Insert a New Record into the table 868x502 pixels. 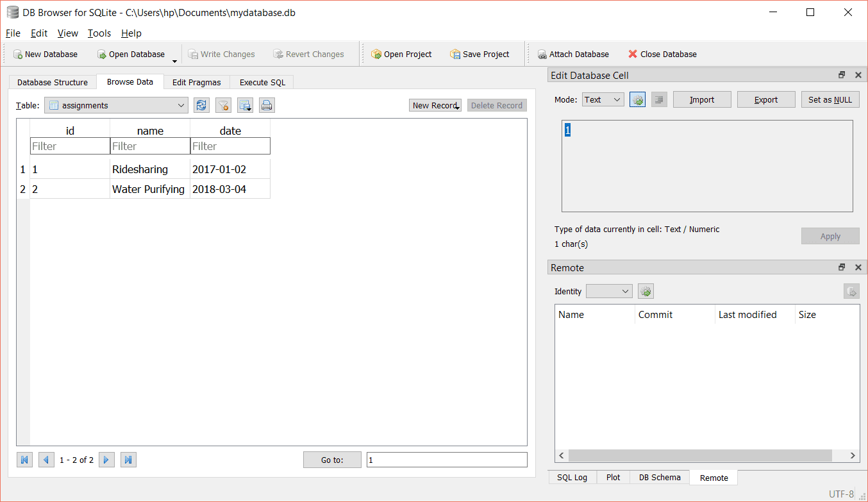click(x=435, y=105)
